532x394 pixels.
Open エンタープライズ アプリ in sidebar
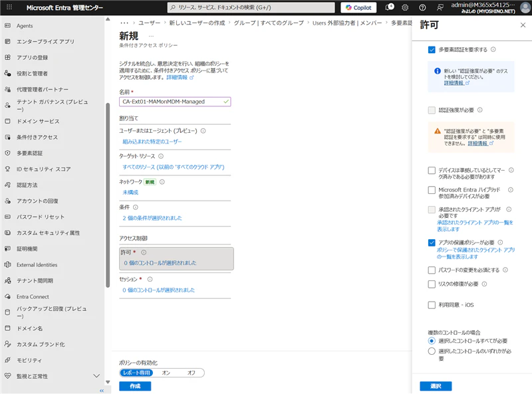(x=45, y=41)
